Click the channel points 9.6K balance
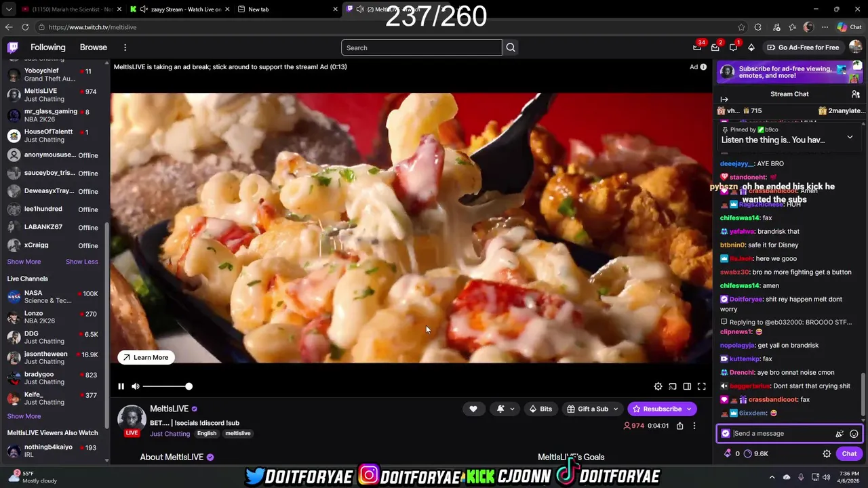Image resolution: width=868 pixels, height=488 pixels. [x=755, y=454]
